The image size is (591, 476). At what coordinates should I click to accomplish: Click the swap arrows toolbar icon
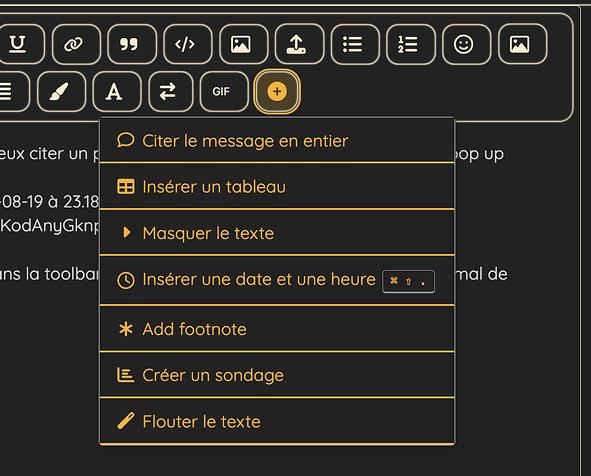[x=171, y=92]
